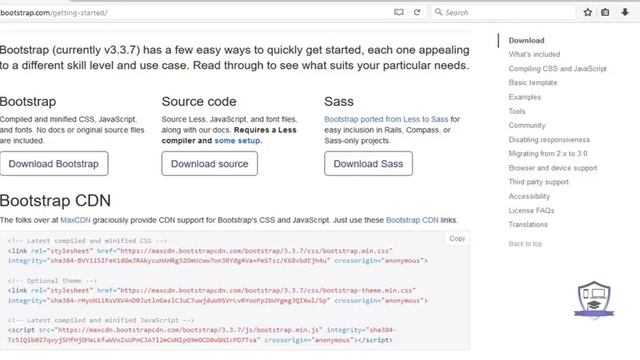640x360 pixels.
Task: Go to Browser and device support
Action: coord(553,168)
